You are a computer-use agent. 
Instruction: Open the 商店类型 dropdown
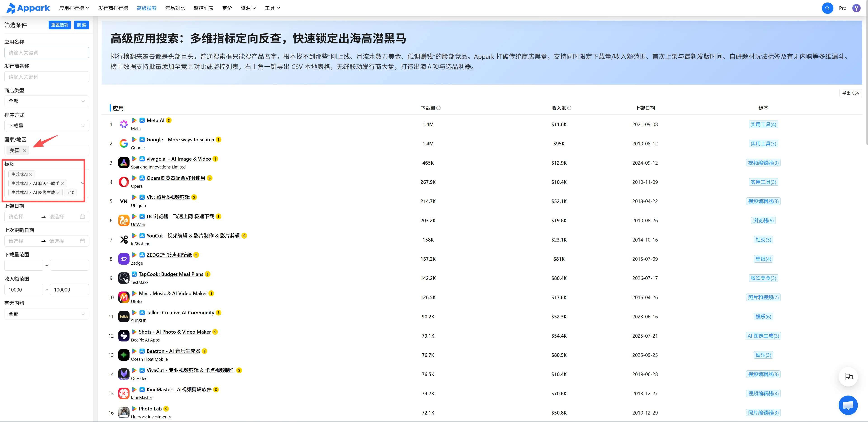[x=47, y=101]
